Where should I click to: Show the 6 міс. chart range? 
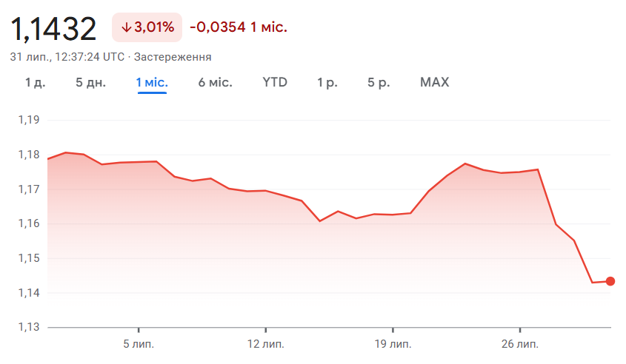click(215, 82)
